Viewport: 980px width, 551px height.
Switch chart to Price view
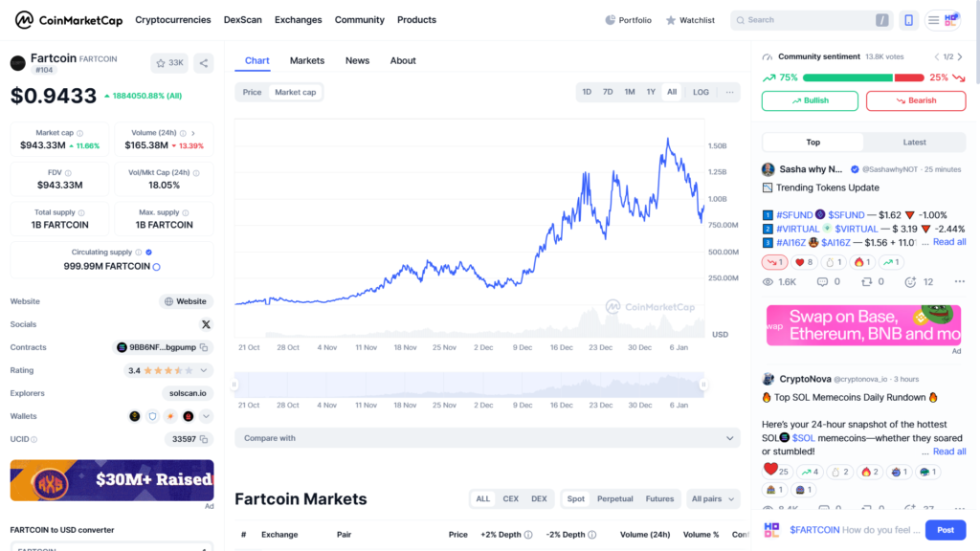click(252, 92)
